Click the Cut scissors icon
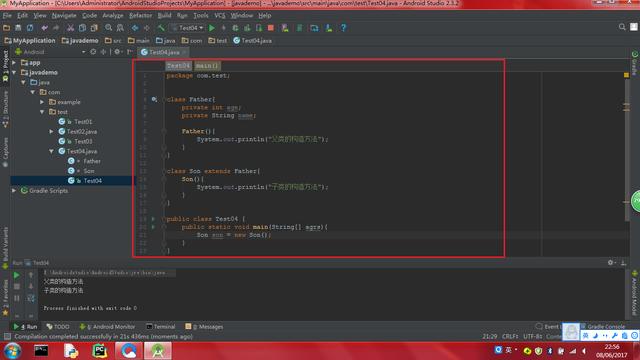This screenshot has height=360, width=640. [71, 28]
